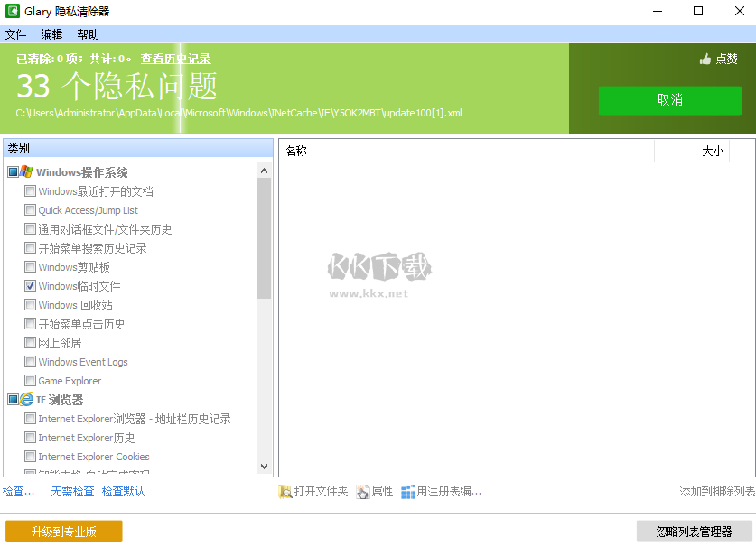
Task: Enable the Windows 回收站 checkbox
Action: coord(30,304)
